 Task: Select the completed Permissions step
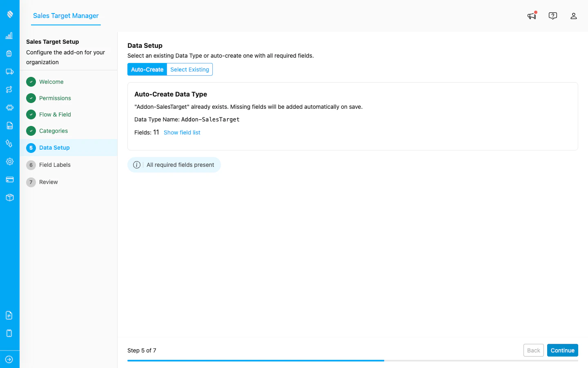pos(55,98)
